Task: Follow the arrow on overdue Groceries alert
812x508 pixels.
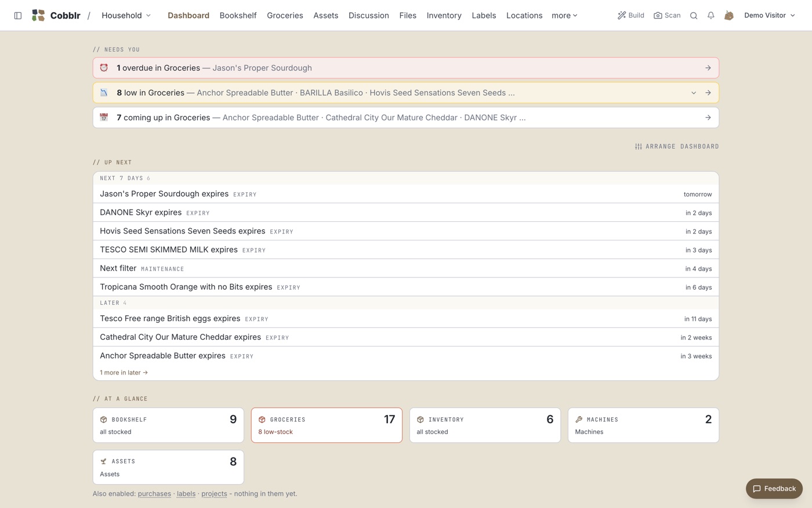Action: (708, 68)
